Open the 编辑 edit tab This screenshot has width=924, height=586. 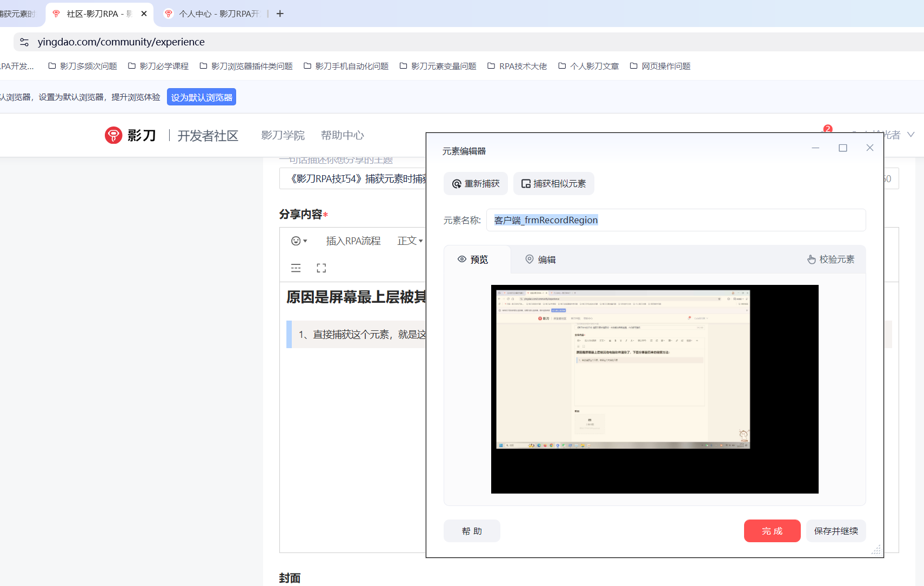[x=540, y=259]
